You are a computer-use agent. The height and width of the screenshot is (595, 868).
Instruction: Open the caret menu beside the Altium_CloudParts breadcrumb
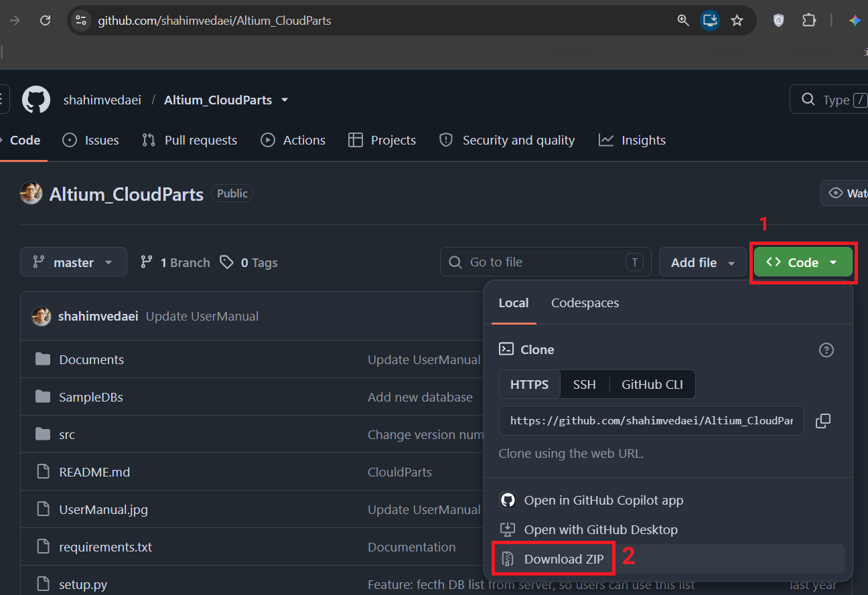coord(285,100)
